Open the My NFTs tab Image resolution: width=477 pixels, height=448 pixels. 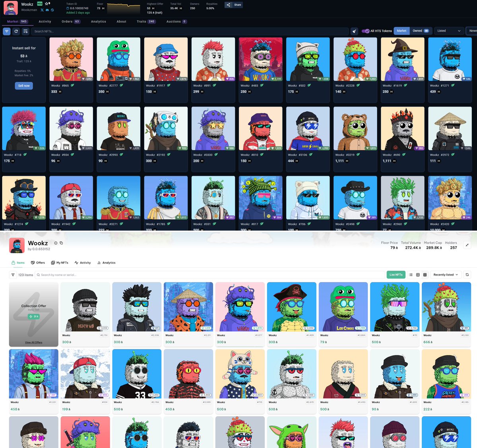(x=60, y=263)
